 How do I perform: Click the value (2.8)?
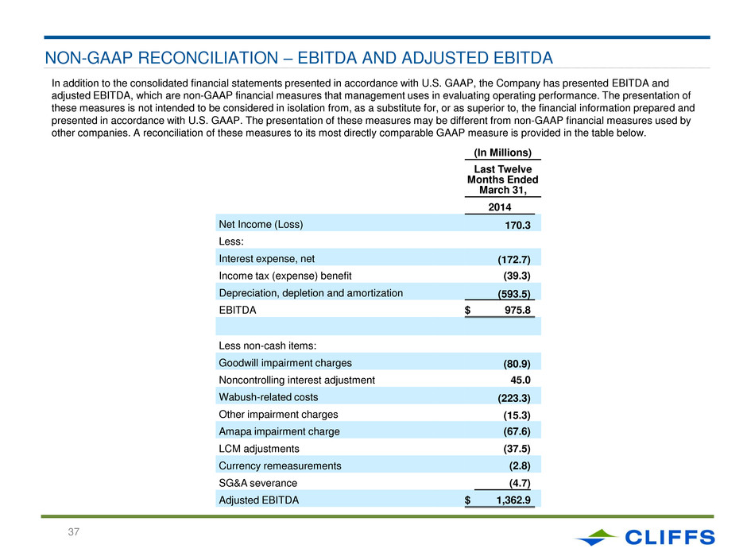(x=519, y=465)
